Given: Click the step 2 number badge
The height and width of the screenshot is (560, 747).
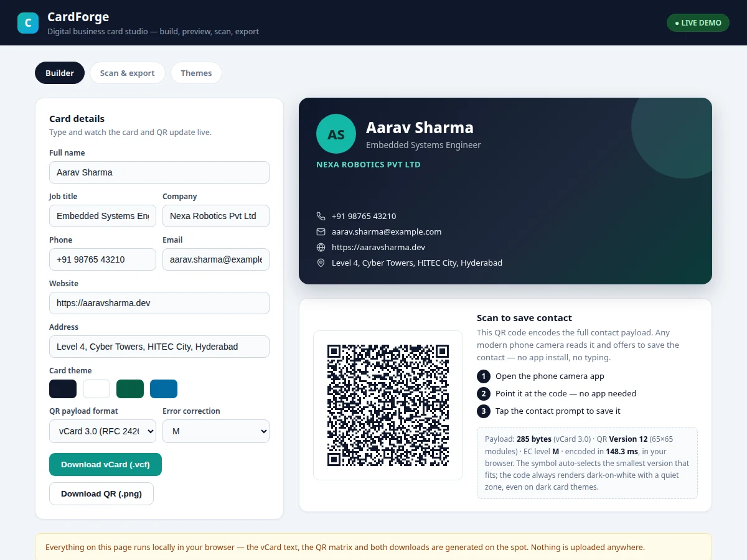Looking at the screenshot, I should coord(484,394).
